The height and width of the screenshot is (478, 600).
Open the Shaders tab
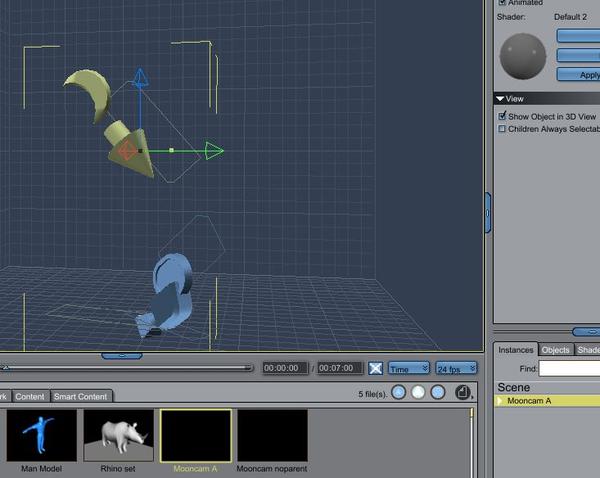(588, 350)
